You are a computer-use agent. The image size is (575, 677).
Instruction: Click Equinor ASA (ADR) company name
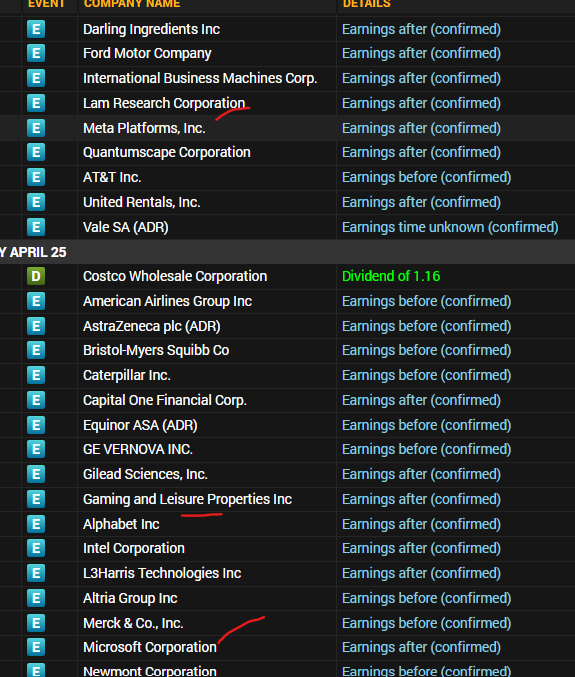point(140,425)
